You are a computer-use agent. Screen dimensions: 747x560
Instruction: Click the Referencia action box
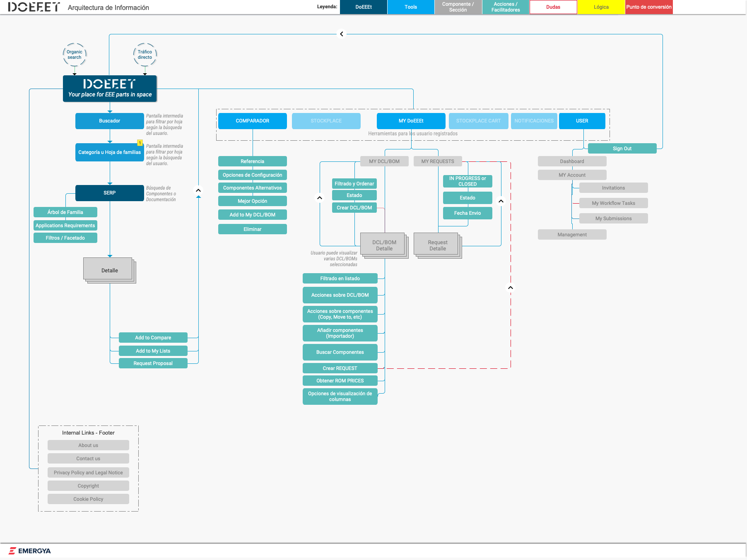click(253, 161)
